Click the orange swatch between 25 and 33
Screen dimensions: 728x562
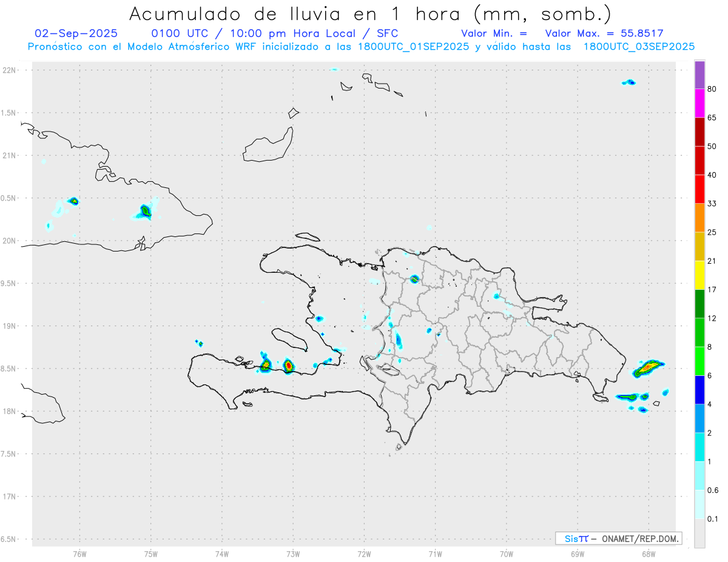point(699,218)
